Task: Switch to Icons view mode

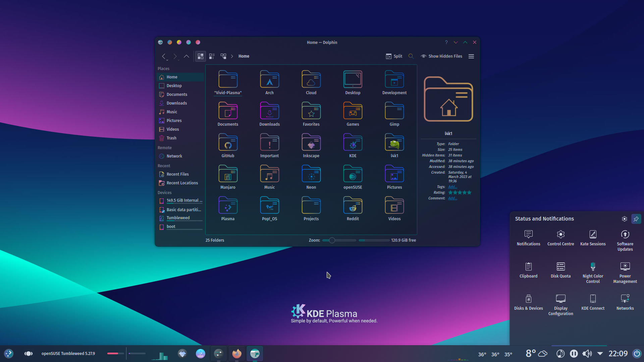Action: pos(201,56)
